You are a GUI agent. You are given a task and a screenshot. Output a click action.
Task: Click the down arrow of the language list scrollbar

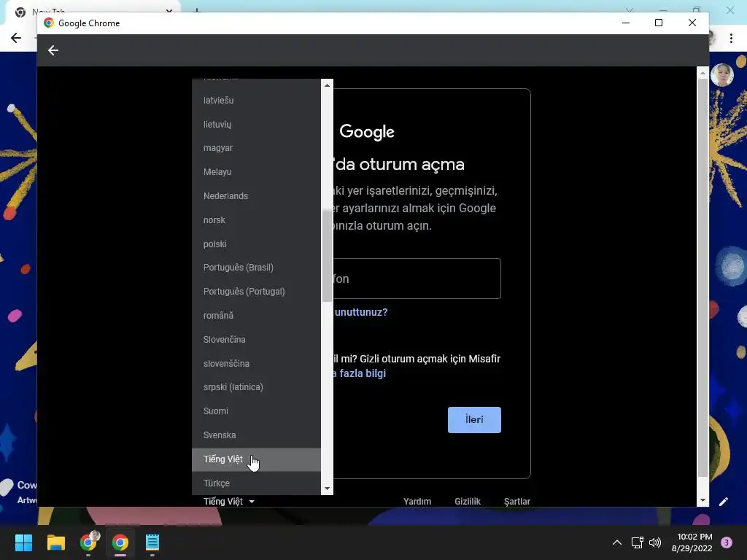327,489
